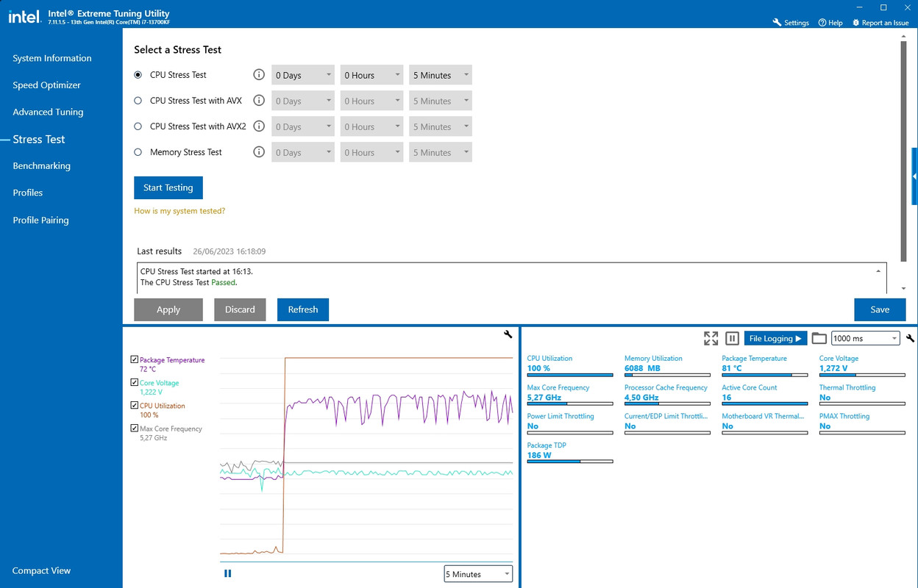The width and height of the screenshot is (918, 588).
Task: Select Memory Stress Test radio option
Action: click(138, 152)
